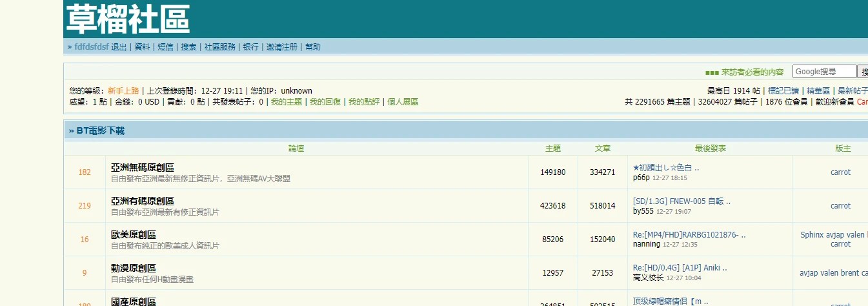Open the 社區服務 menu item
Image resolution: width=868 pixels, height=306 pixels.
(220, 47)
